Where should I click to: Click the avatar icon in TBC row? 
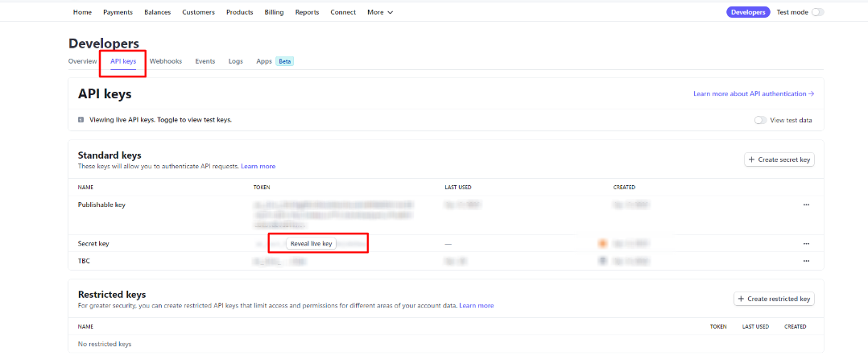(603, 260)
